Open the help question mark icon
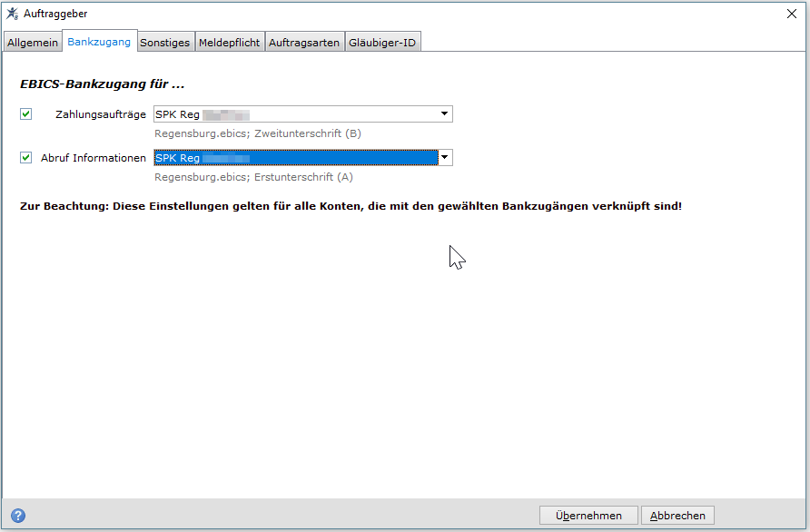The image size is (810, 532). 18,516
